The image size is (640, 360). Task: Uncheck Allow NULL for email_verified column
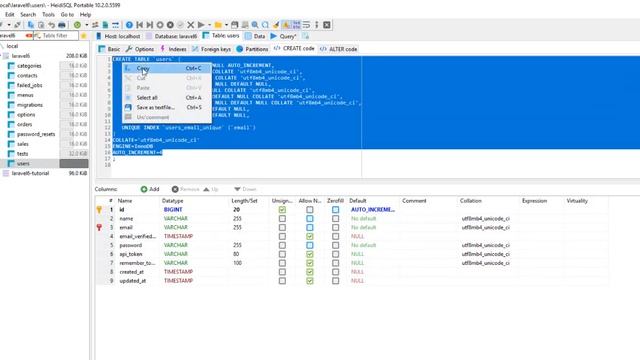[x=310, y=236]
